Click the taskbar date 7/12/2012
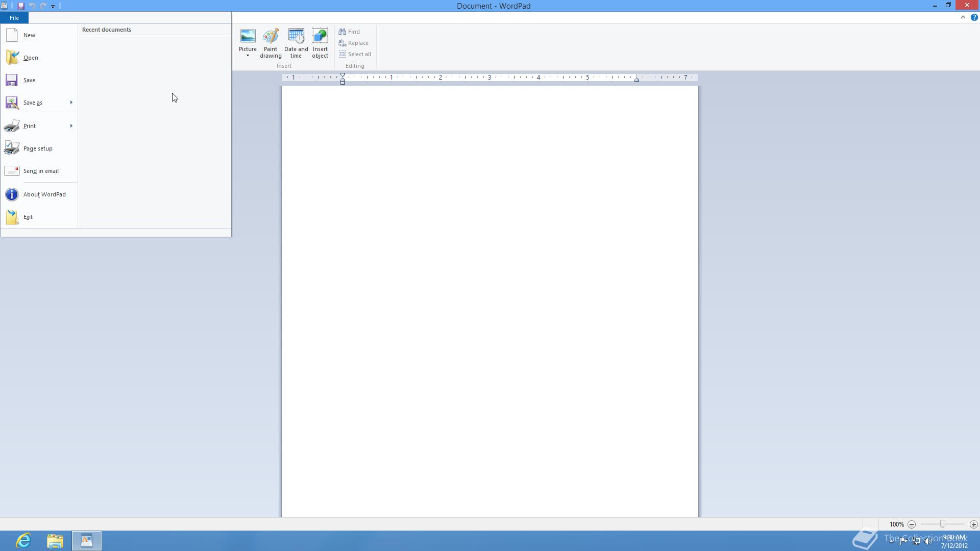The width and height of the screenshot is (980, 551). click(x=954, y=546)
